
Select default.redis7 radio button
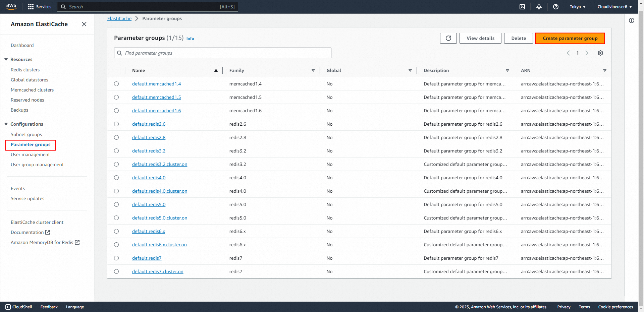click(116, 258)
